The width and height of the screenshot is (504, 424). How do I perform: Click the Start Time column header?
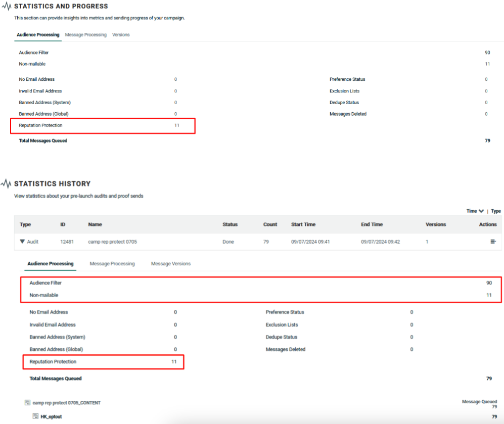point(303,224)
